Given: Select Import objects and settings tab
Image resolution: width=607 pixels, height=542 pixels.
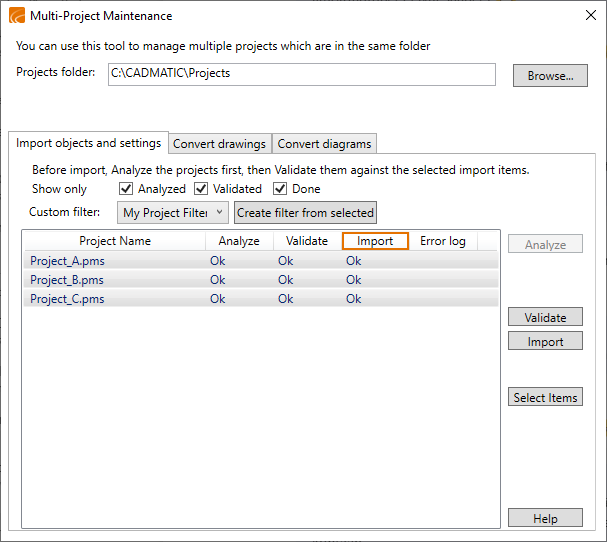Looking at the screenshot, I should [x=88, y=143].
